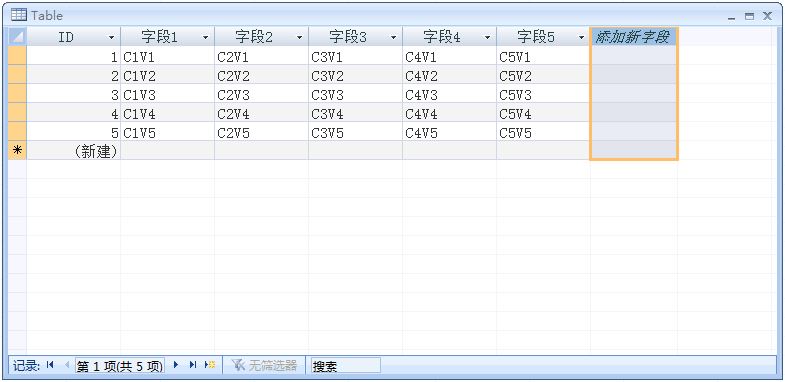
Task: Select row selector for record 1
Action: pos(17,56)
